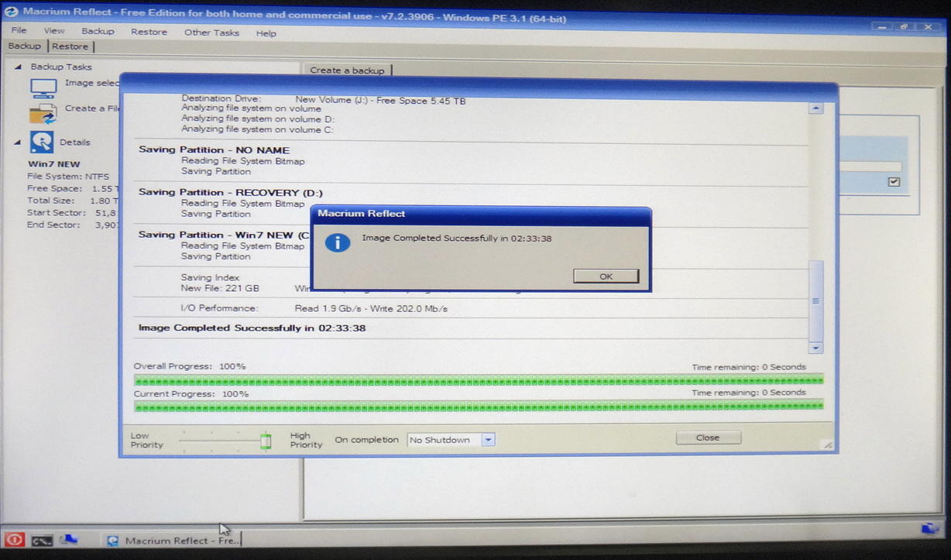Click the Saving Partition - Win7 NEW heading
Viewport: 951px width, 560px height.
(x=224, y=235)
